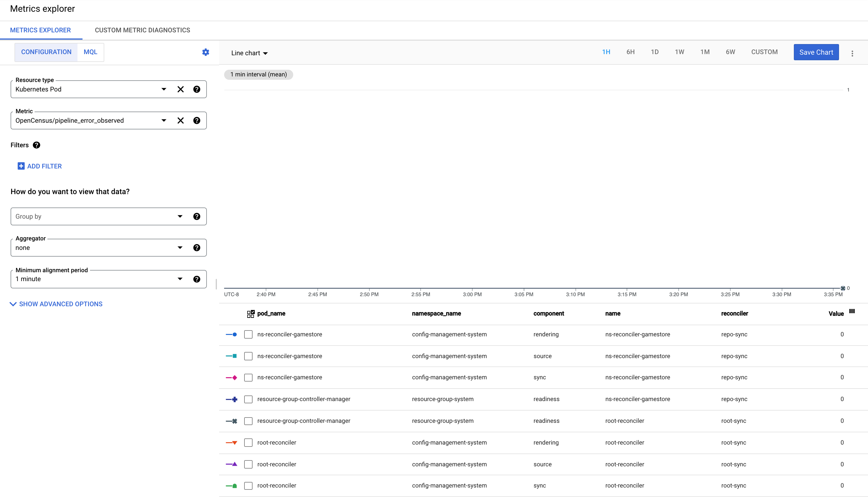Click the line chart type icon
The width and height of the screenshot is (868, 497).
pyautogui.click(x=249, y=52)
